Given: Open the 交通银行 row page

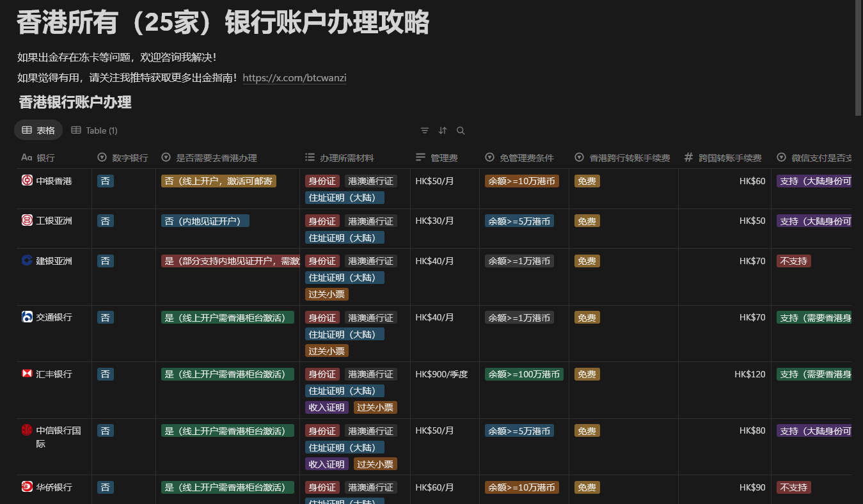Looking at the screenshot, I should (x=54, y=317).
